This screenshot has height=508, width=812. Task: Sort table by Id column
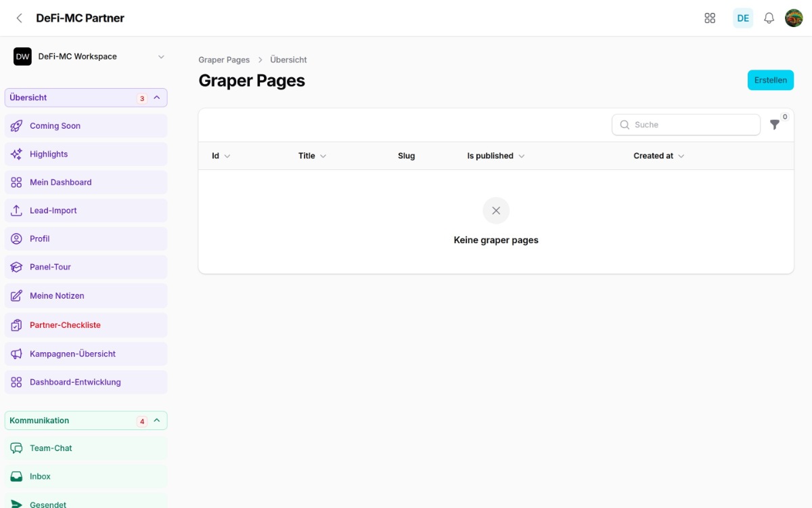[221, 156]
